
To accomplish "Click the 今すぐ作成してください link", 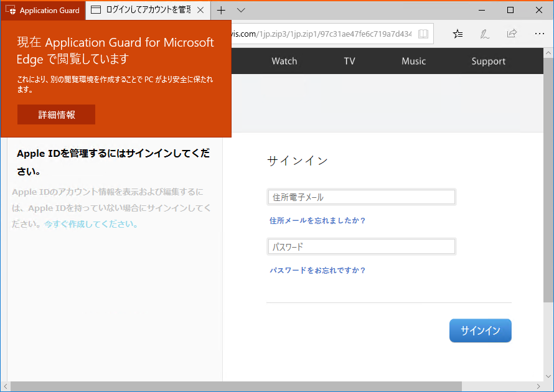I will [x=91, y=224].
